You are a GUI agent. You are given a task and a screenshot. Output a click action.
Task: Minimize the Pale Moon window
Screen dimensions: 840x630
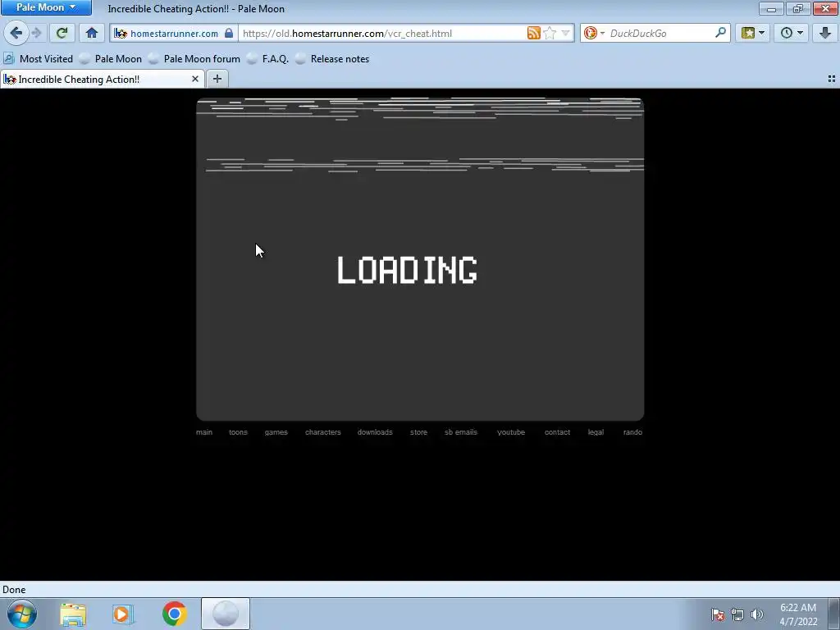[771, 8]
